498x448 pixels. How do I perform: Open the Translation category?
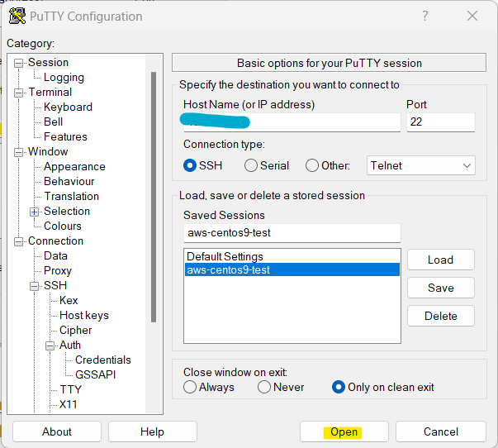tap(72, 196)
